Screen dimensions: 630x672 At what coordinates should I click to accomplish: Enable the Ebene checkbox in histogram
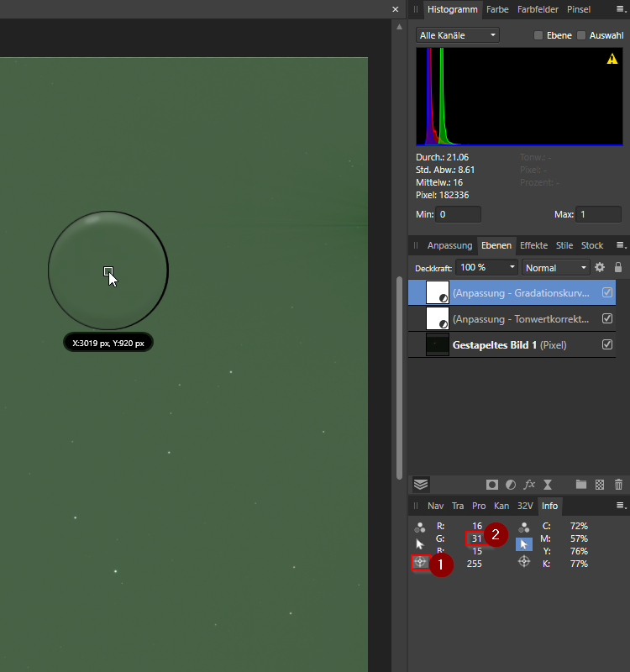coord(538,35)
